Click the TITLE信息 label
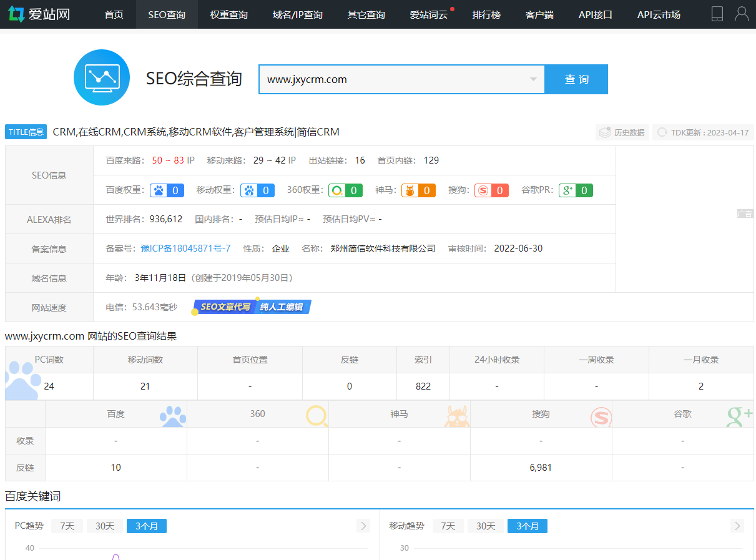 coord(26,132)
